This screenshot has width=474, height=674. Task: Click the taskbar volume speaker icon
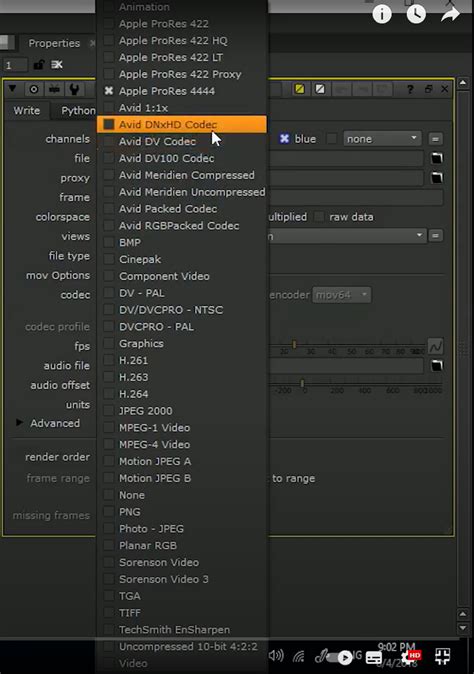coord(275,656)
